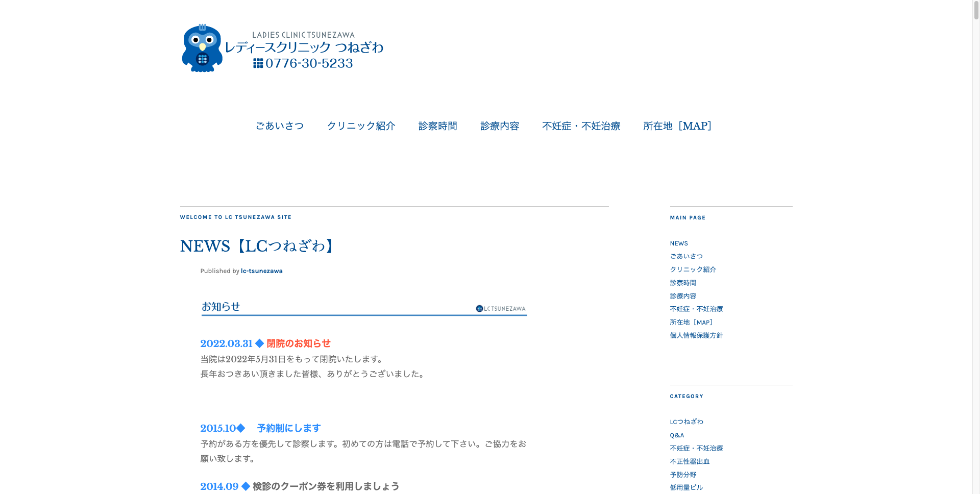The height and width of the screenshot is (494, 980).
Task: Click the 2015.10 予約制にします heading
Action: (x=261, y=428)
